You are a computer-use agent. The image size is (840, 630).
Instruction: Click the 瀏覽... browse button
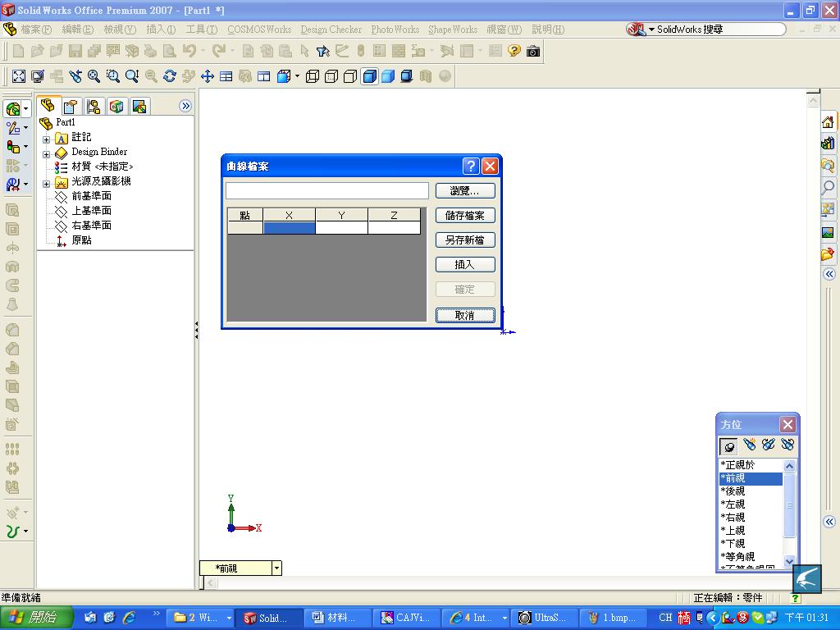click(x=465, y=190)
